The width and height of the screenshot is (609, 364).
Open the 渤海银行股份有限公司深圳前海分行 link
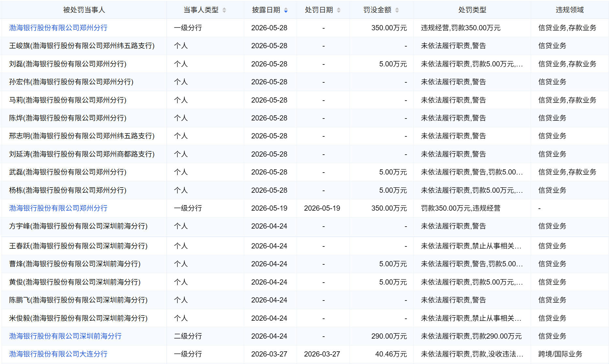pyautogui.click(x=65, y=336)
